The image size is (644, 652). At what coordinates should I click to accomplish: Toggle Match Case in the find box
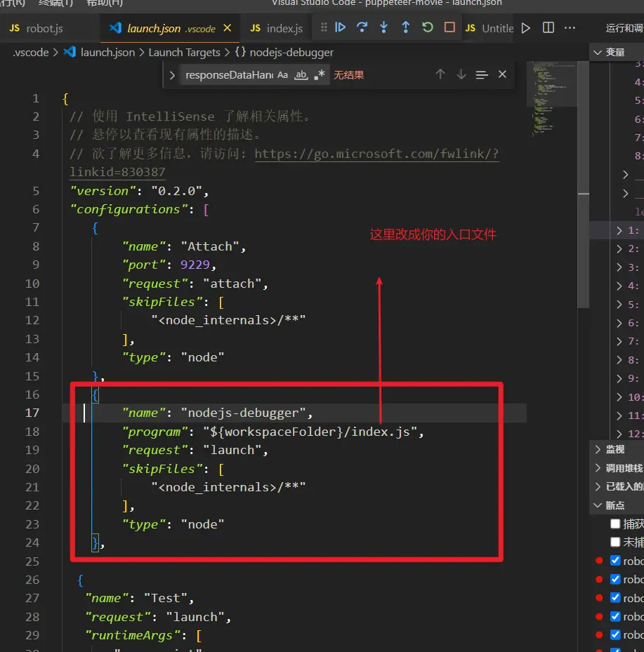[x=282, y=74]
